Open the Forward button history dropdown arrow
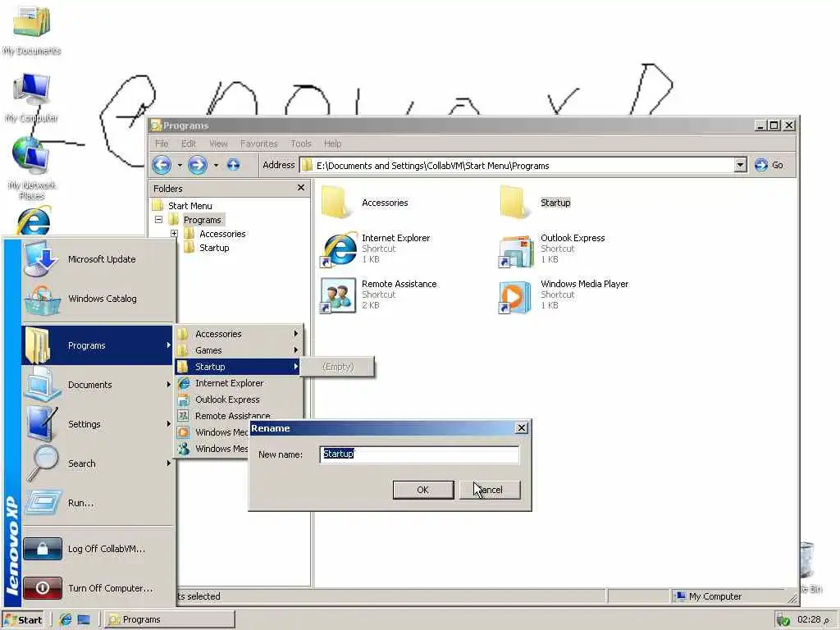The height and width of the screenshot is (630, 840). pyautogui.click(x=216, y=165)
